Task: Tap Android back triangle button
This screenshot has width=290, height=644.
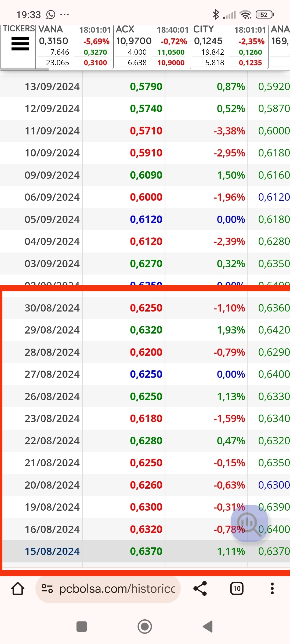Action: [208, 627]
